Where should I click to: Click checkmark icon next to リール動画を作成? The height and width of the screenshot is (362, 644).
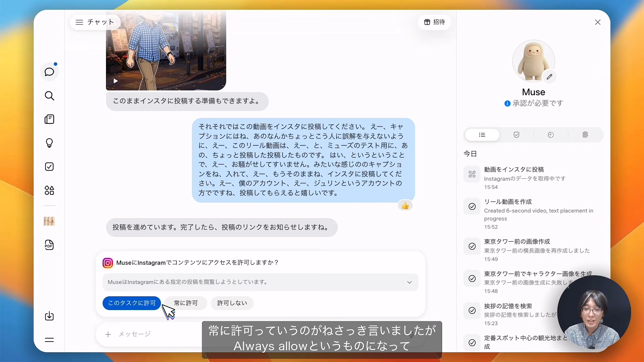(x=472, y=206)
